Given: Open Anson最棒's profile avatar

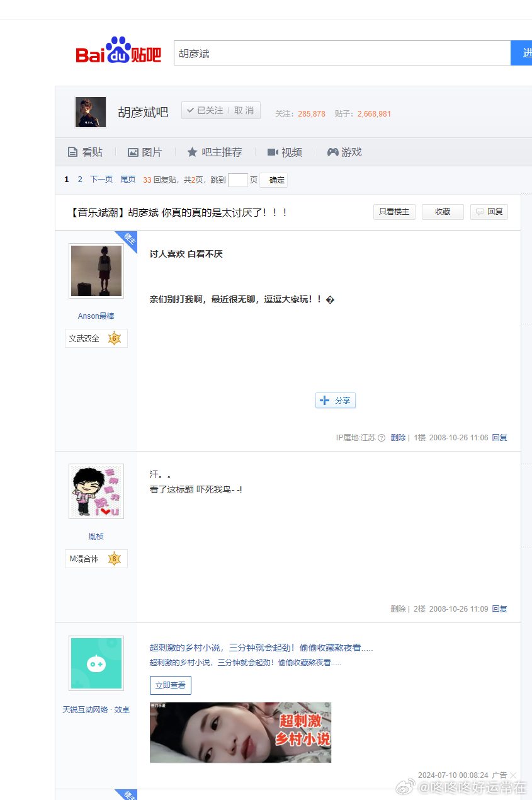Looking at the screenshot, I should click(96, 271).
